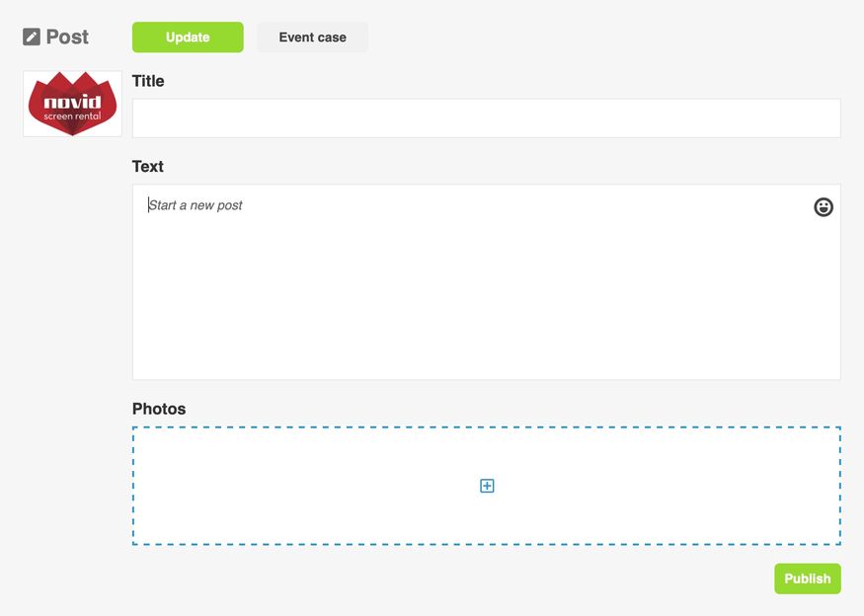
Task: Click the pencil edit icon beside Post
Action: pyautogui.click(x=32, y=37)
